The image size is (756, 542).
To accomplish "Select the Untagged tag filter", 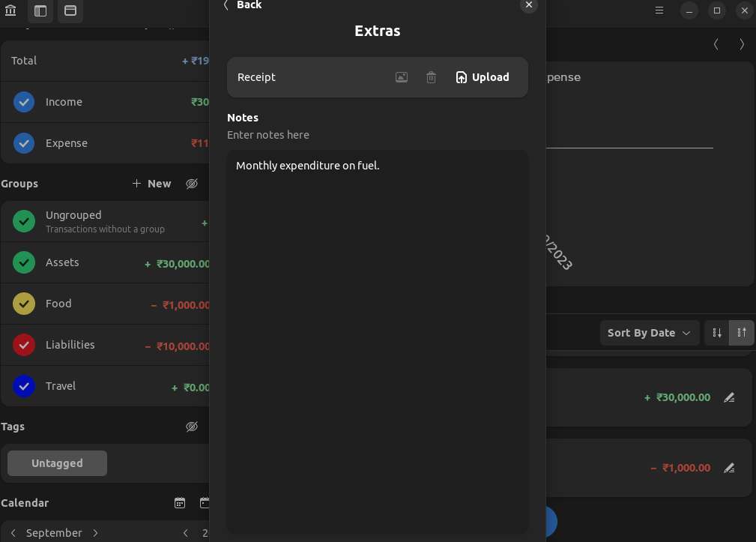I will [57, 463].
